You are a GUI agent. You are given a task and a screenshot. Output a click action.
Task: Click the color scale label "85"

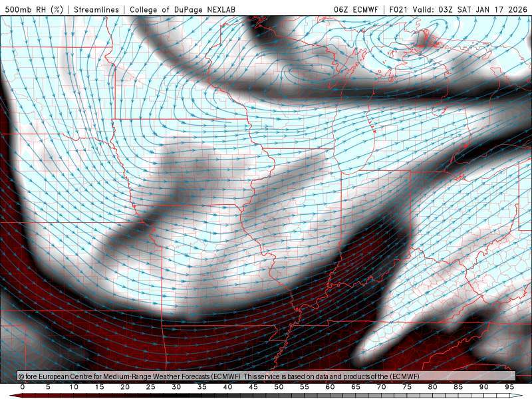[458, 387]
